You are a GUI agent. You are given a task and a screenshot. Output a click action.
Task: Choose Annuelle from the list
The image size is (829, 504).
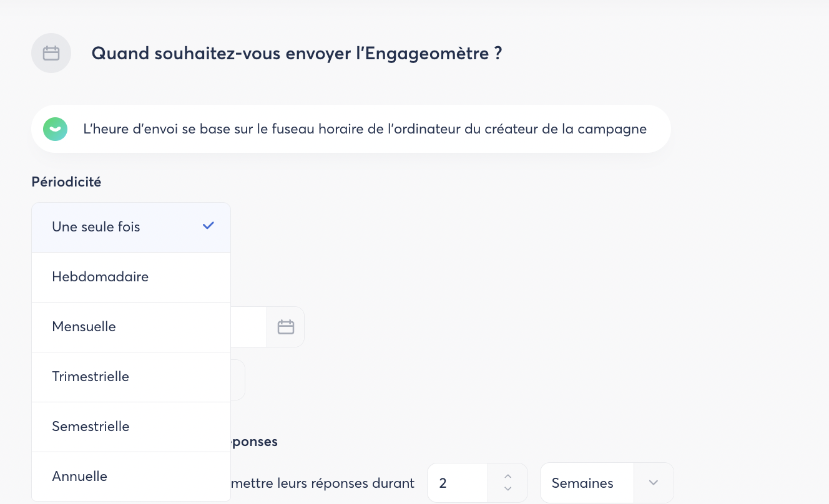click(x=79, y=477)
